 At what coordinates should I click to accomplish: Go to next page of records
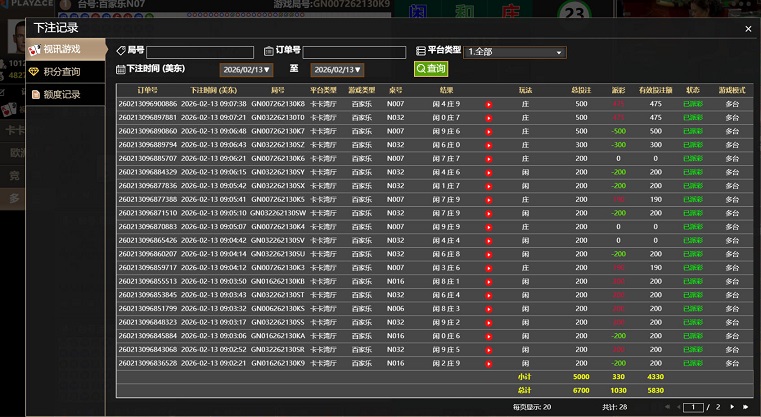(x=732, y=407)
